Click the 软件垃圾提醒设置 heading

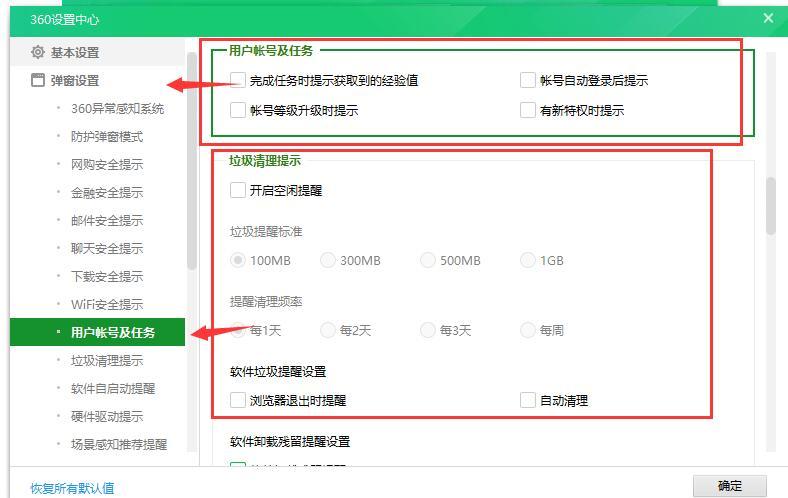[x=278, y=371]
